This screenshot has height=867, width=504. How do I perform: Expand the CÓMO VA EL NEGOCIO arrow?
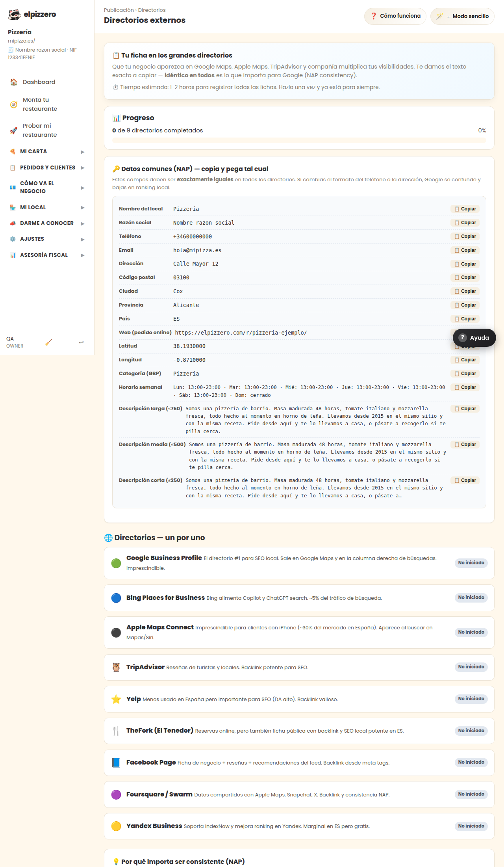point(83,188)
